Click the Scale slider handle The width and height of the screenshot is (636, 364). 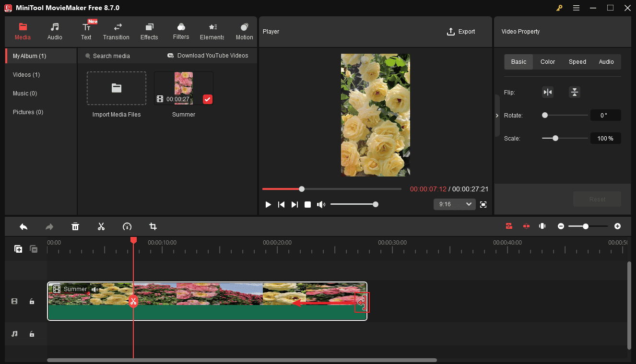tap(555, 138)
